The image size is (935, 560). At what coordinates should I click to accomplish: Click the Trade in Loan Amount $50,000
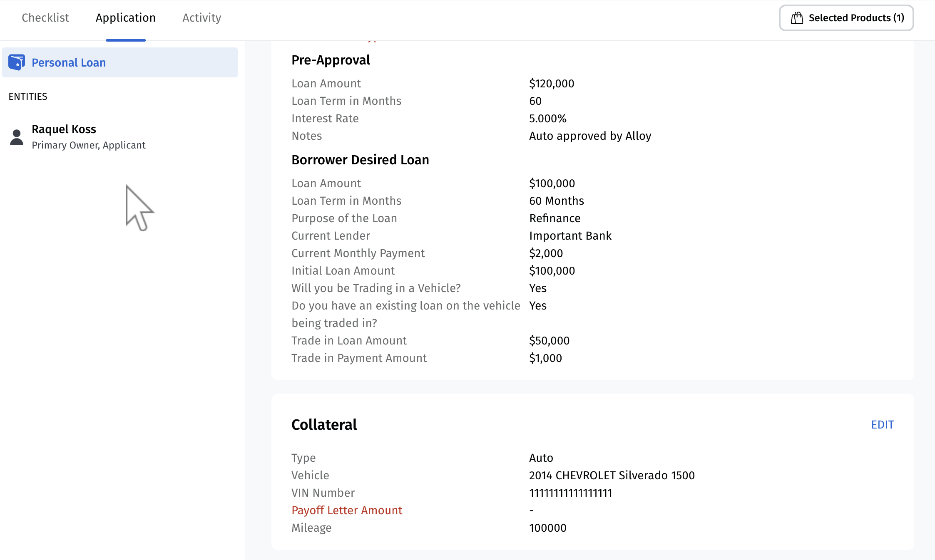[549, 341]
